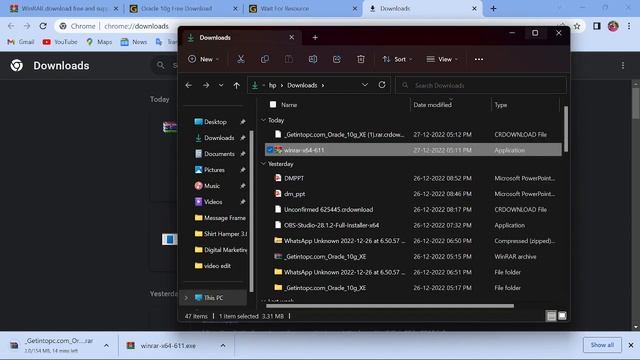Expand recent locations chevron beside forward arrow

221,85
